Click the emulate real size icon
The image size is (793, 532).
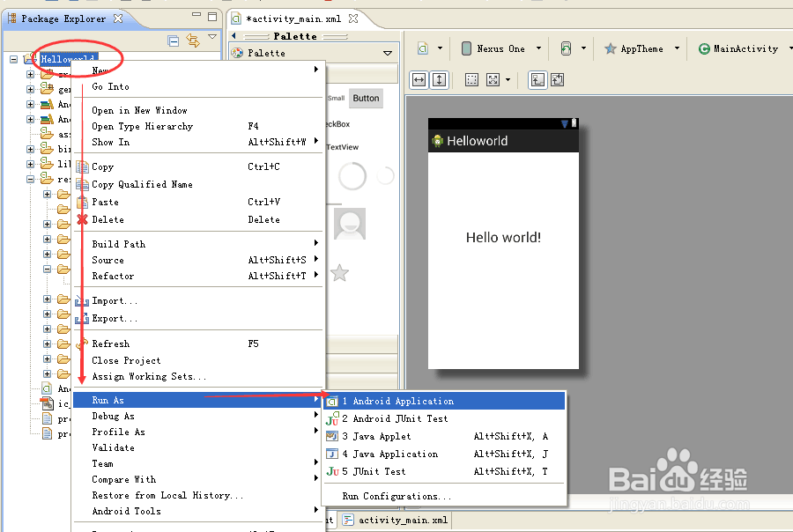pyautogui.click(x=558, y=80)
